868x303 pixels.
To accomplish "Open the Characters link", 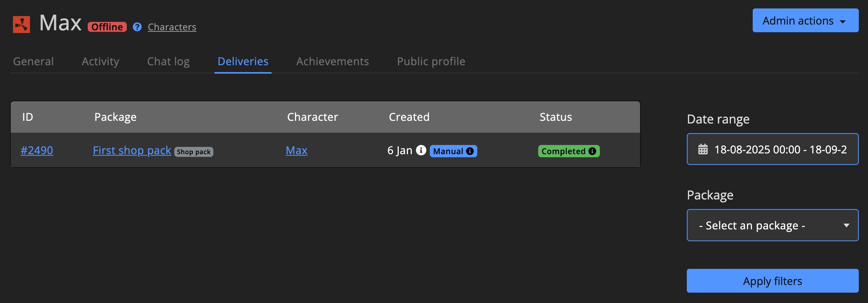I will (x=172, y=27).
